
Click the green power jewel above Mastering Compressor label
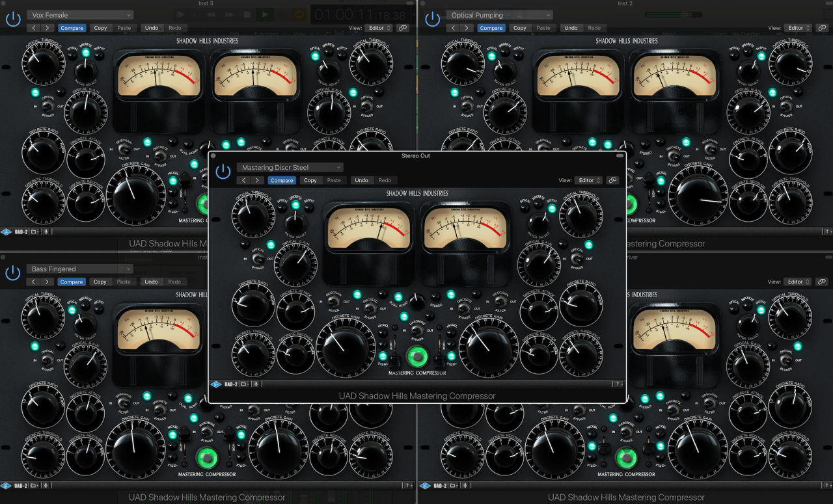coord(417,357)
